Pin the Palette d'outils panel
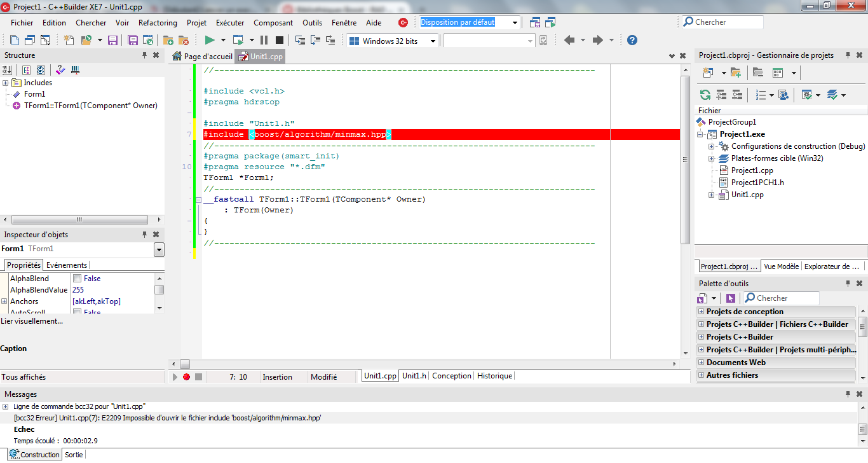This screenshot has height=463, width=868. [848, 284]
